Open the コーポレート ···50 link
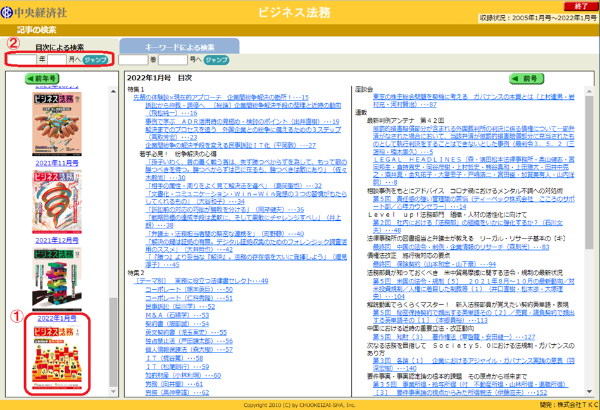Viewport: 600px width, 410px height. click(x=189, y=289)
